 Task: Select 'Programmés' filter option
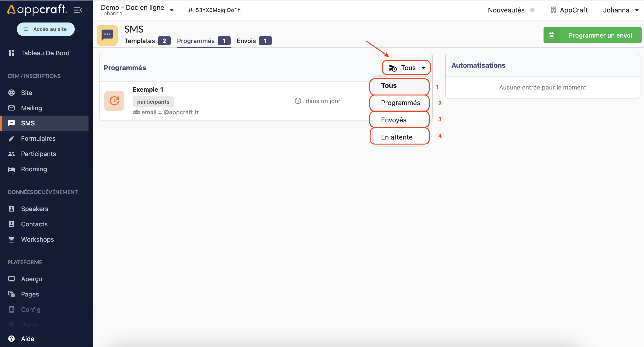click(400, 103)
